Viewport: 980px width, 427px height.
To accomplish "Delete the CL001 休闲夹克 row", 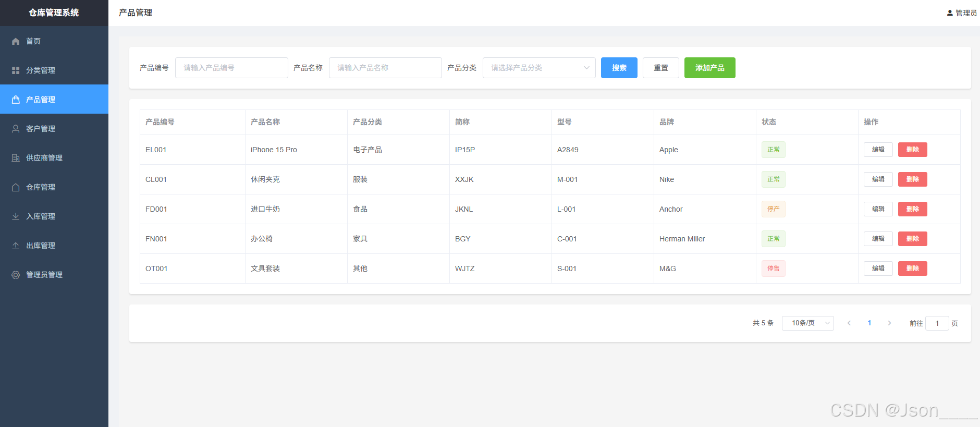I will [x=913, y=179].
